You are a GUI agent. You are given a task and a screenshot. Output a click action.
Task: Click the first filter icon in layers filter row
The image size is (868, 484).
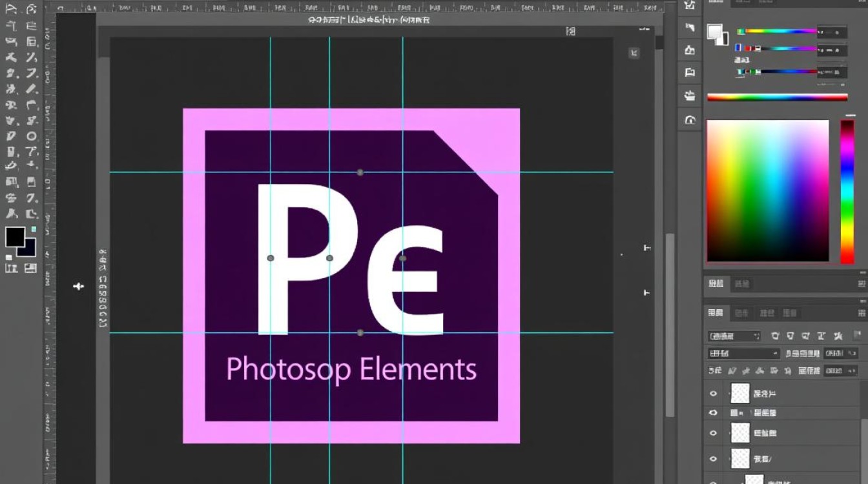[x=775, y=336]
